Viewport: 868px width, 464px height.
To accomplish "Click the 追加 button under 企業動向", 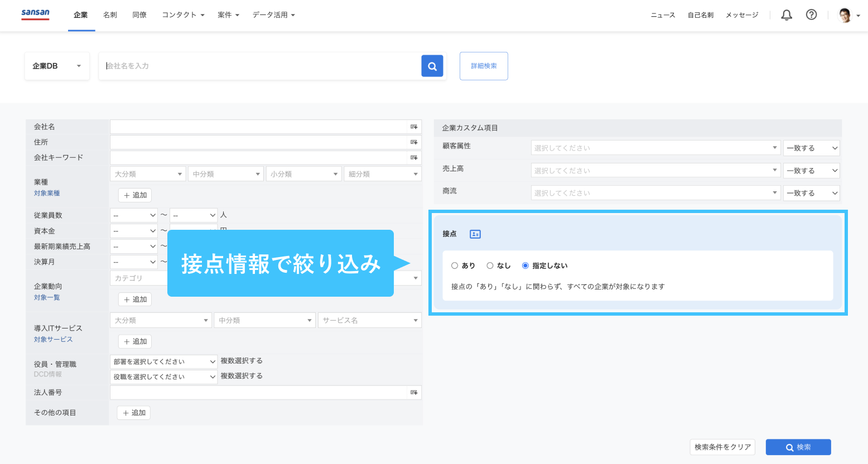I will pos(135,299).
